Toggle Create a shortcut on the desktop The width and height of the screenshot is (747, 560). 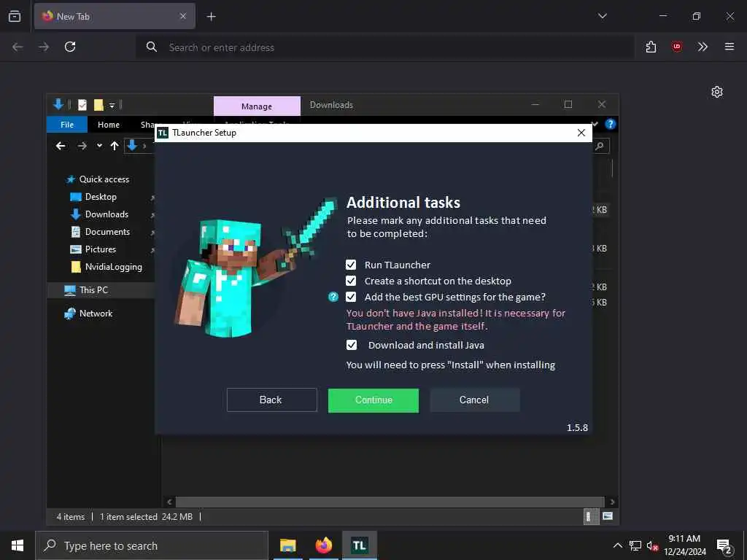point(351,281)
